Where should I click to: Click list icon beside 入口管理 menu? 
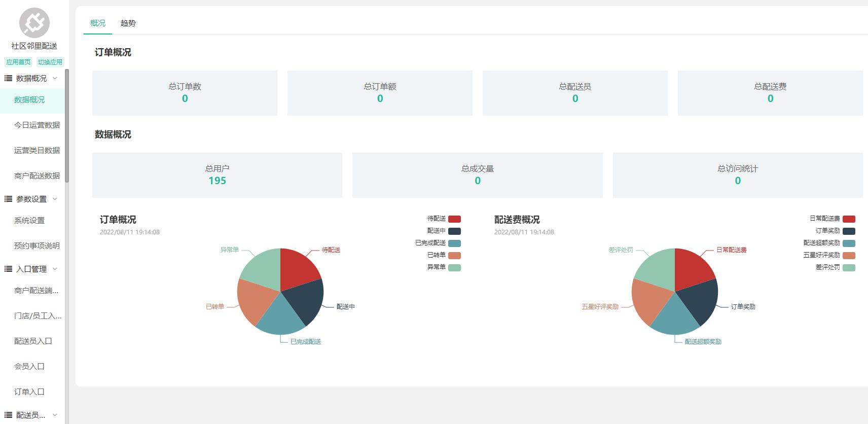point(8,269)
